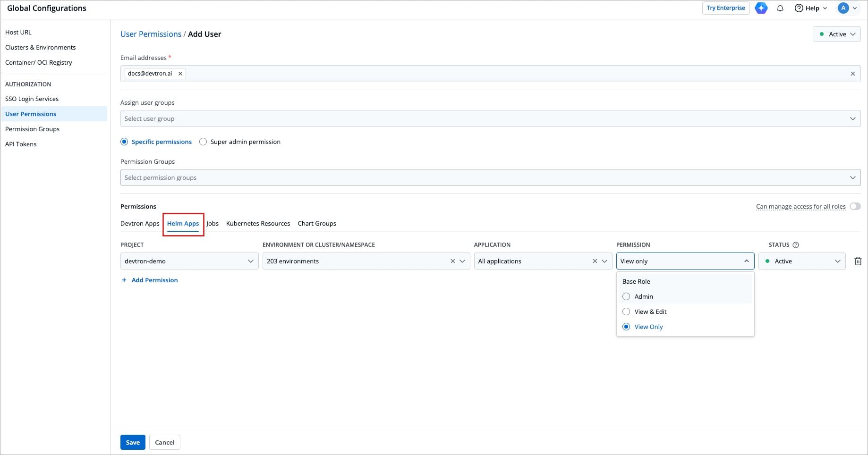Click the Save button
This screenshot has width=868, height=455.
133,442
